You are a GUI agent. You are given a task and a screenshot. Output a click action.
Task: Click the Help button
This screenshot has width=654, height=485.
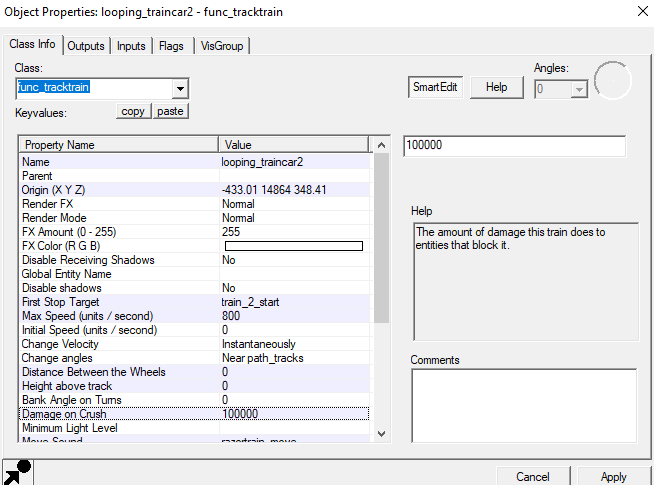click(496, 87)
